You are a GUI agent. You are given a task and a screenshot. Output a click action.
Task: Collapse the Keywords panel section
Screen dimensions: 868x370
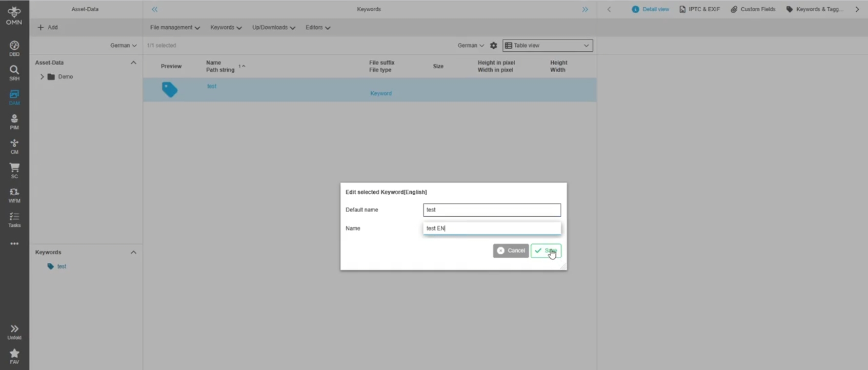point(133,252)
